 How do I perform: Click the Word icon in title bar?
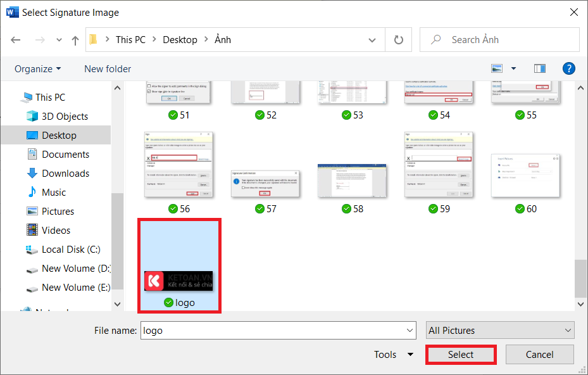[12, 12]
